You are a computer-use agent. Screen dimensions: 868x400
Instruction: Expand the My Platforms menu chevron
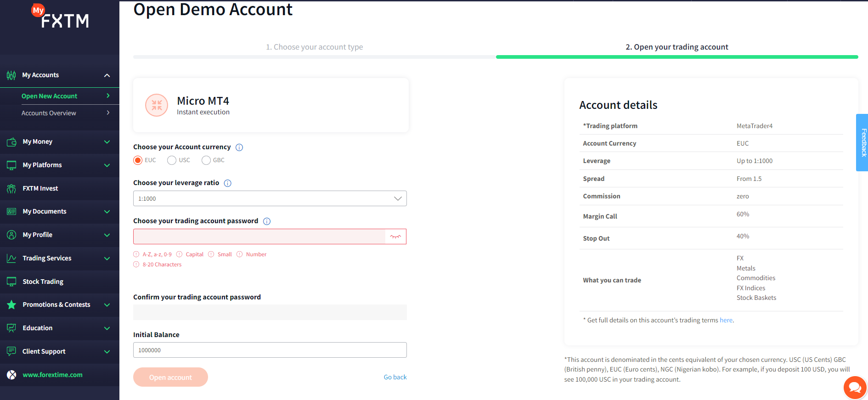point(107,165)
